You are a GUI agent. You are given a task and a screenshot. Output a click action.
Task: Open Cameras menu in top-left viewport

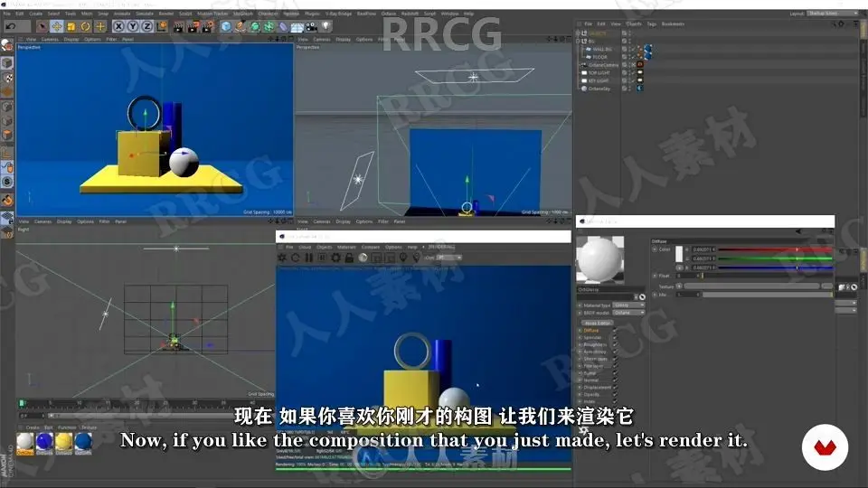click(50, 39)
